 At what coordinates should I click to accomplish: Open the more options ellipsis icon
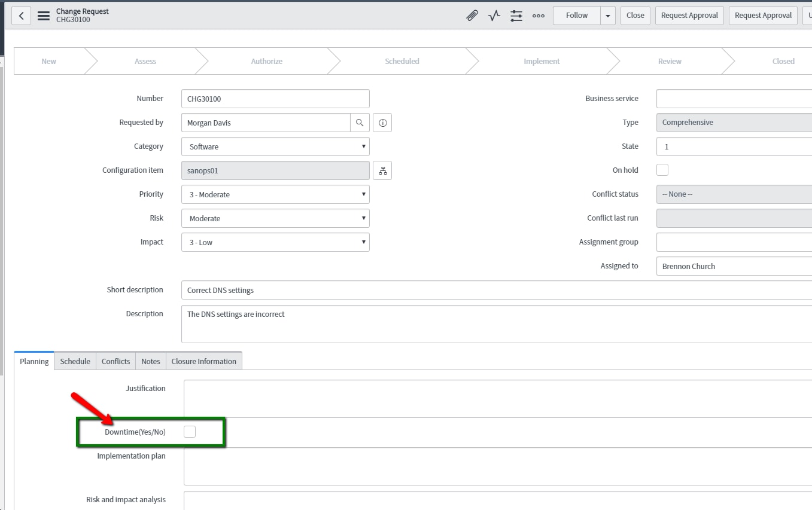(539, 16)
